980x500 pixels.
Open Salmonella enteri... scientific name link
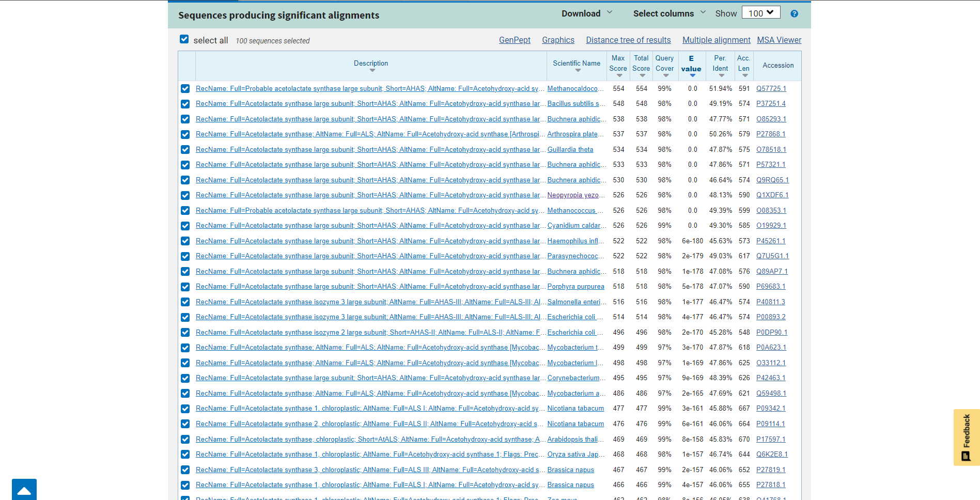(x=577, y=302)
